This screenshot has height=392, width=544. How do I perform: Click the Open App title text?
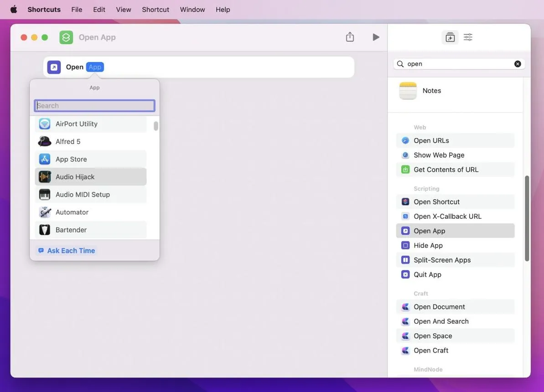[97, 37]
